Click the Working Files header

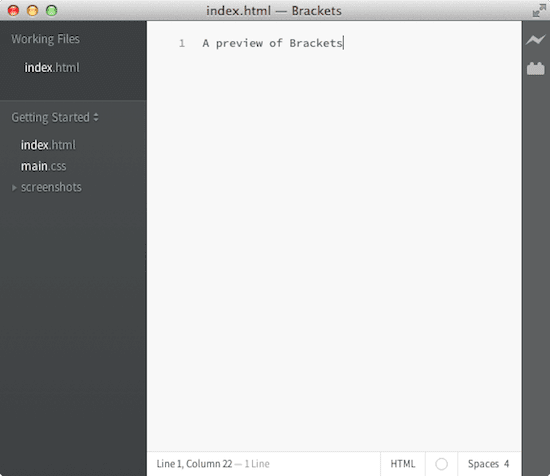(46, 39)
